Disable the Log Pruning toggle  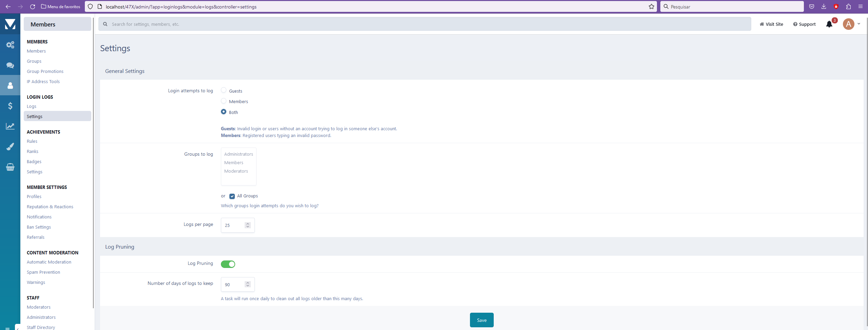point(228,264)
